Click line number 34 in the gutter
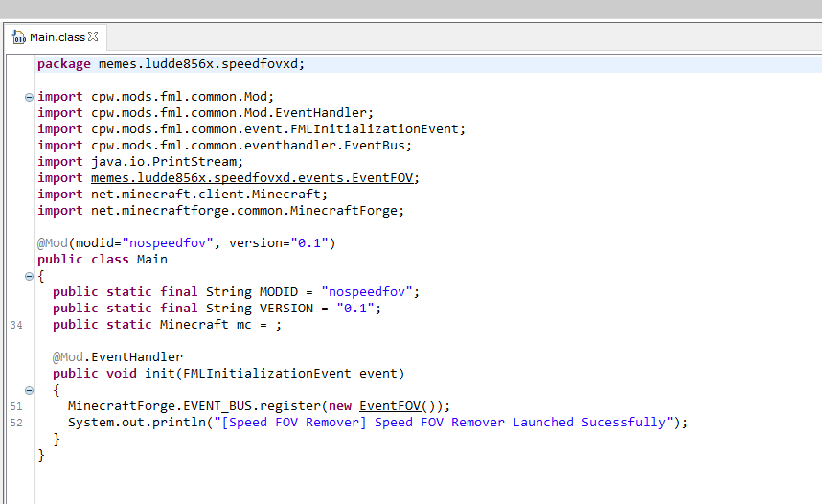 click(x=16, y=325)
